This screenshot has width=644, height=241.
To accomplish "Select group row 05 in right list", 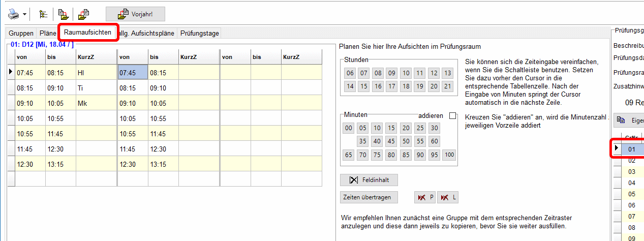I will tap(632, 194).
